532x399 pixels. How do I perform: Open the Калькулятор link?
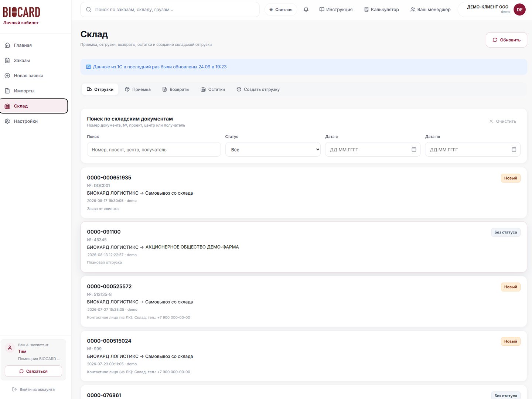pyautogui.click(x=382, y=10)
